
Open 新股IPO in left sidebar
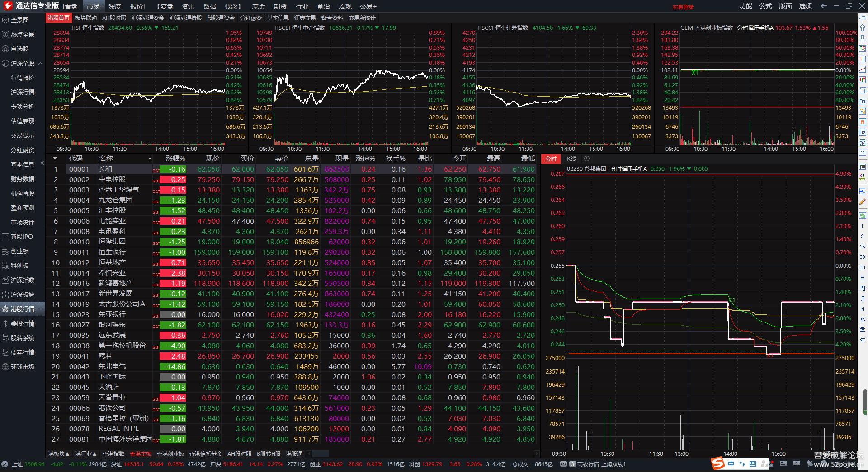pyautogui.click(x=21, y=237)
